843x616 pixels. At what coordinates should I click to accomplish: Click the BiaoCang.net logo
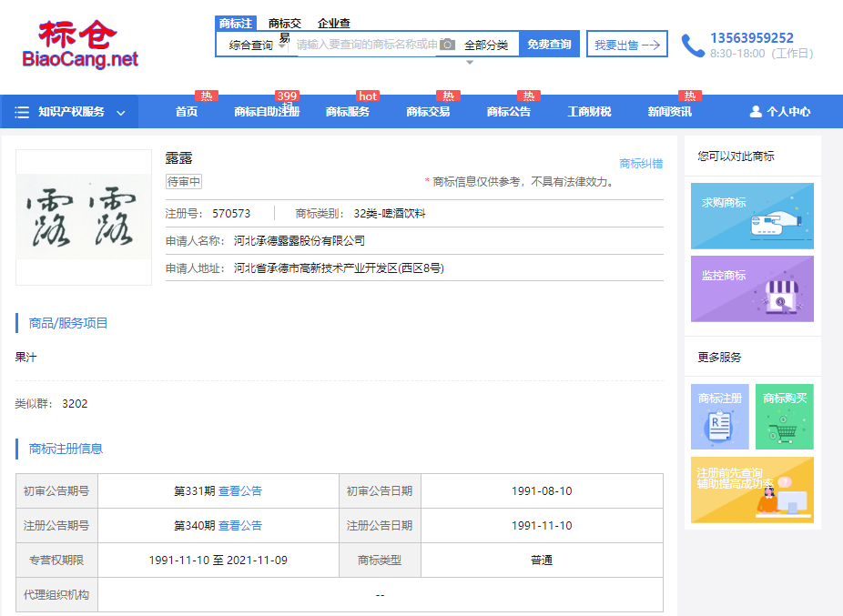[80, 44]
